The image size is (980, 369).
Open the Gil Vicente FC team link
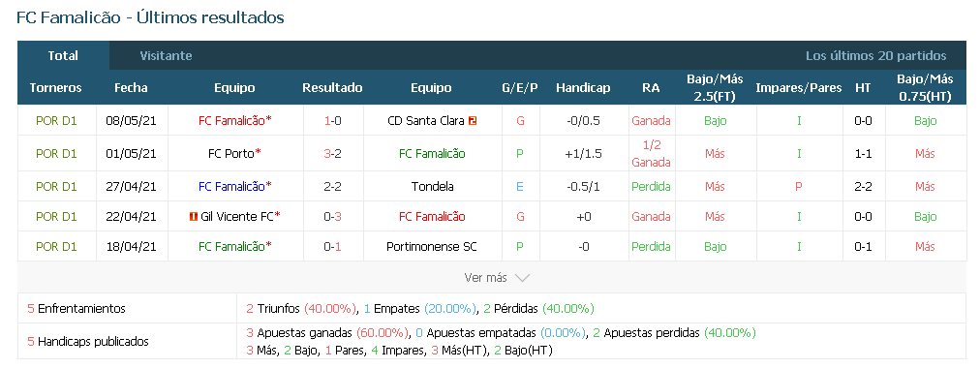[x=237, y=216]
